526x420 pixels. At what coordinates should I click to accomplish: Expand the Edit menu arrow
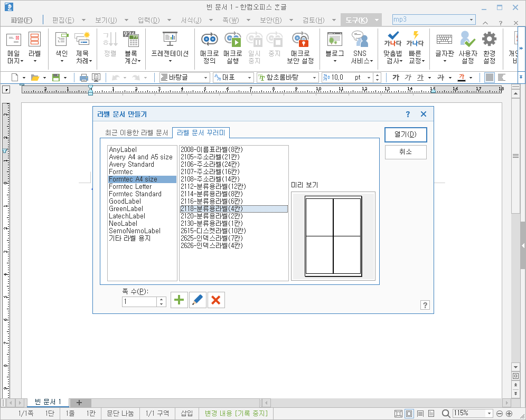[84, 20]
